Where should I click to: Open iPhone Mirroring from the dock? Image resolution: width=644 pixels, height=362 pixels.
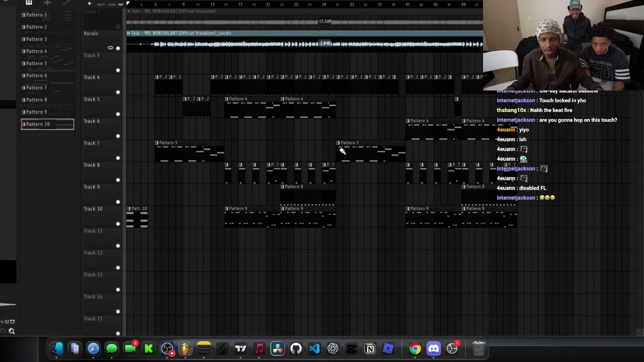75,348
